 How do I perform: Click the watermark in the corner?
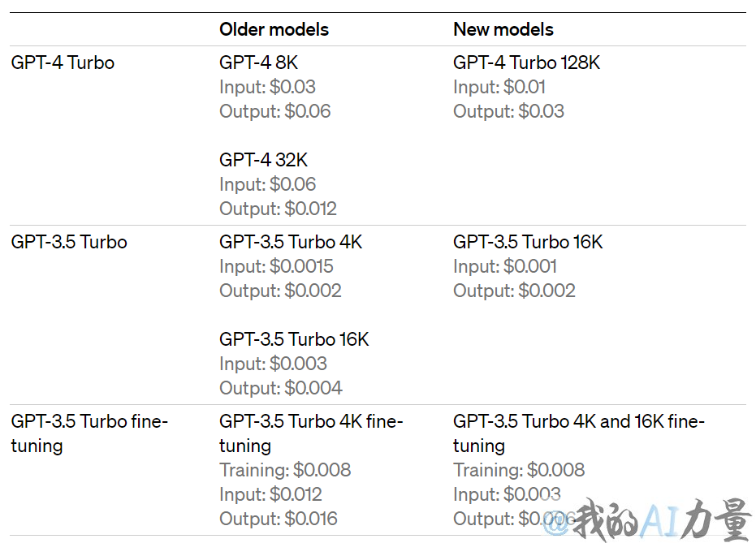(646, 520)
